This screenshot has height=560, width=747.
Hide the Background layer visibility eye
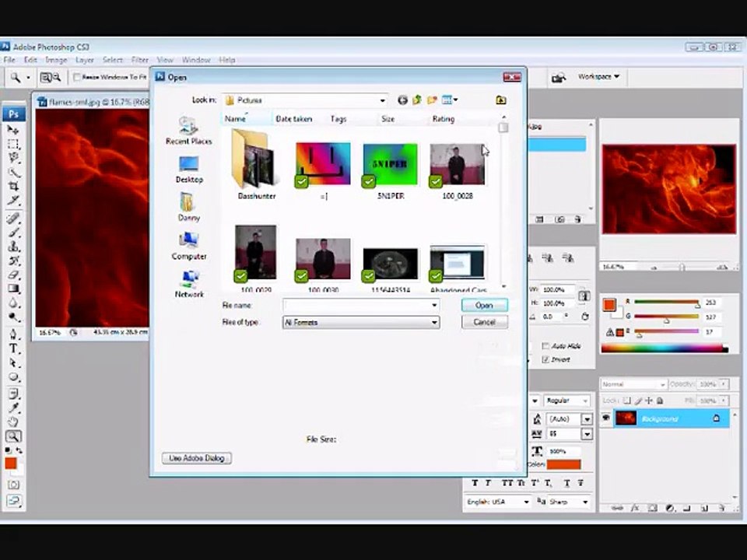pos(606,418)
